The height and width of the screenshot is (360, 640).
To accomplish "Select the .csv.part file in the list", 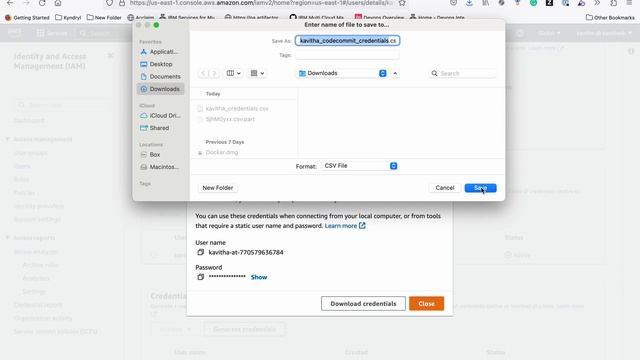I will pyautogui.click(x=230, y=119).
